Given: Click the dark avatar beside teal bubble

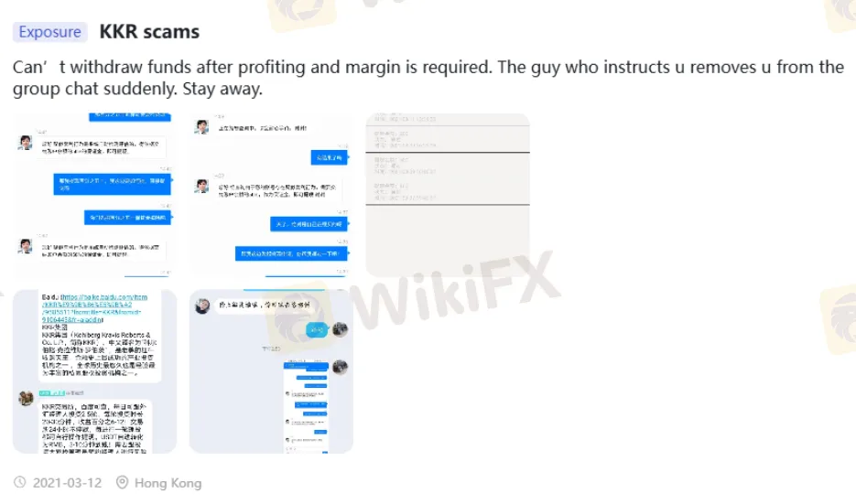Looking at the screenshot, I should 340,329.
